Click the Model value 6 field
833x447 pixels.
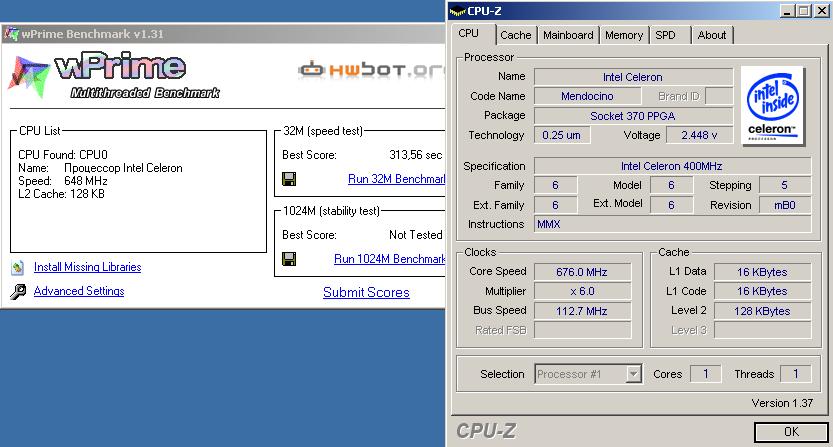point(672,185)
